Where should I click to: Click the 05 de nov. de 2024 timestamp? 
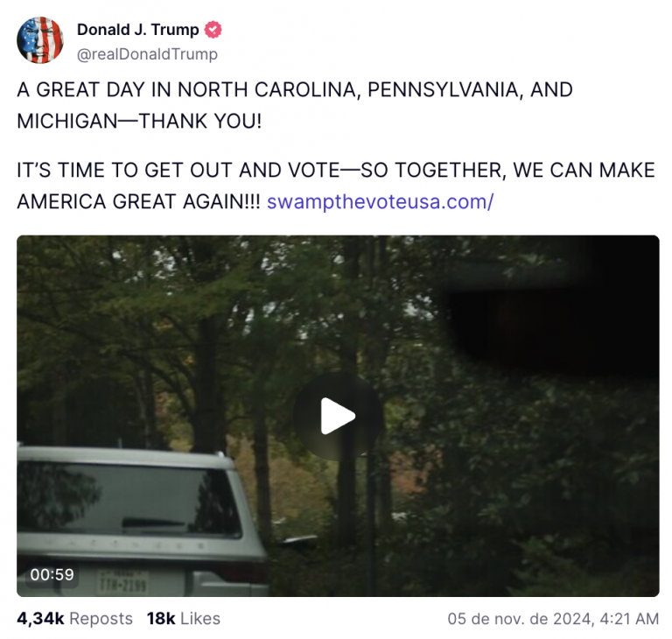553,619
